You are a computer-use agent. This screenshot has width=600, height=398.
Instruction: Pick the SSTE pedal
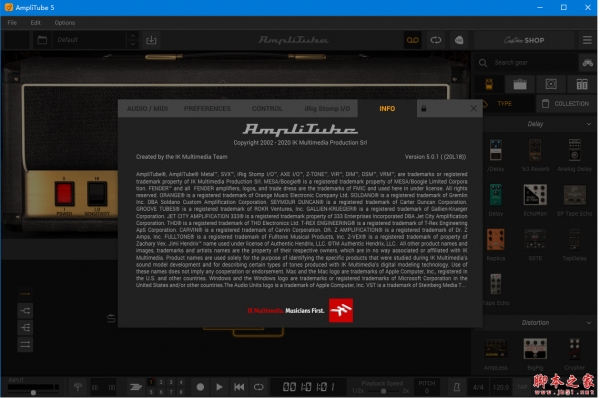click(x=535, y=244)
